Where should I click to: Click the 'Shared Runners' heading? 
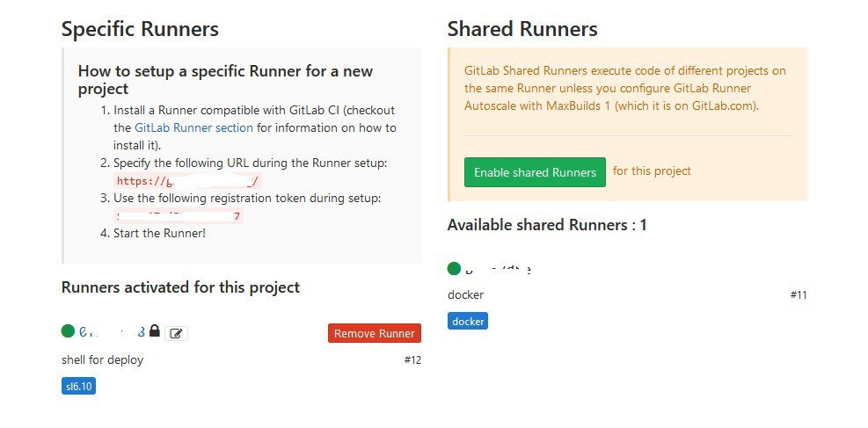[522, 29]
